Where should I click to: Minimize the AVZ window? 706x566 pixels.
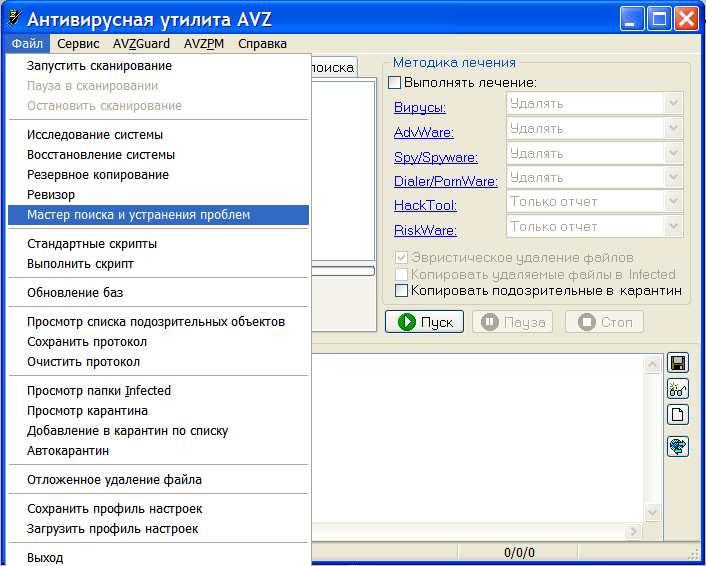pyautogui.click(x=631, y=19)
